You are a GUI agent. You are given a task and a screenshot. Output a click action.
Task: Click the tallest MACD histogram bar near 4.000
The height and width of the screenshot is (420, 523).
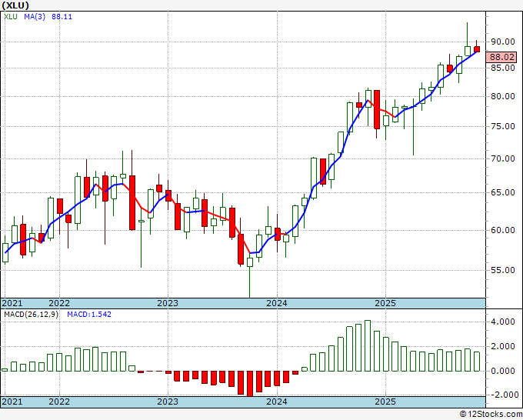(x=368, y=345)
